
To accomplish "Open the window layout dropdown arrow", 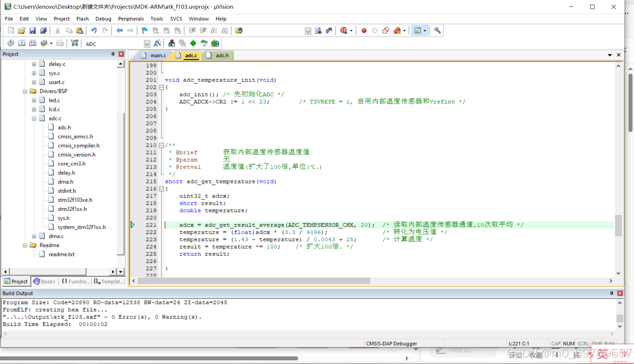I will click(425, 31).
